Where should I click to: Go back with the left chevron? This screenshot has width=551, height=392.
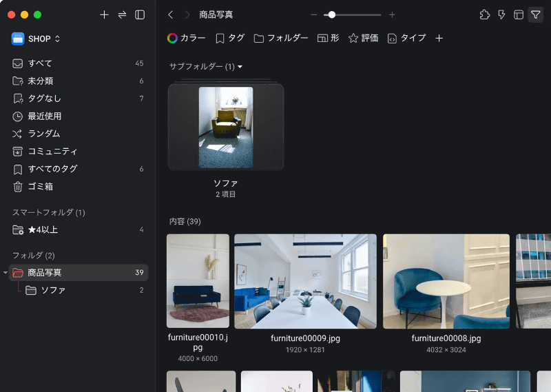171,14
